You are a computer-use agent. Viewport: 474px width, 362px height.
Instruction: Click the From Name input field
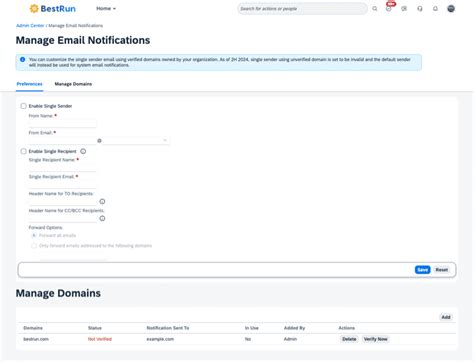tap(62, 124)
